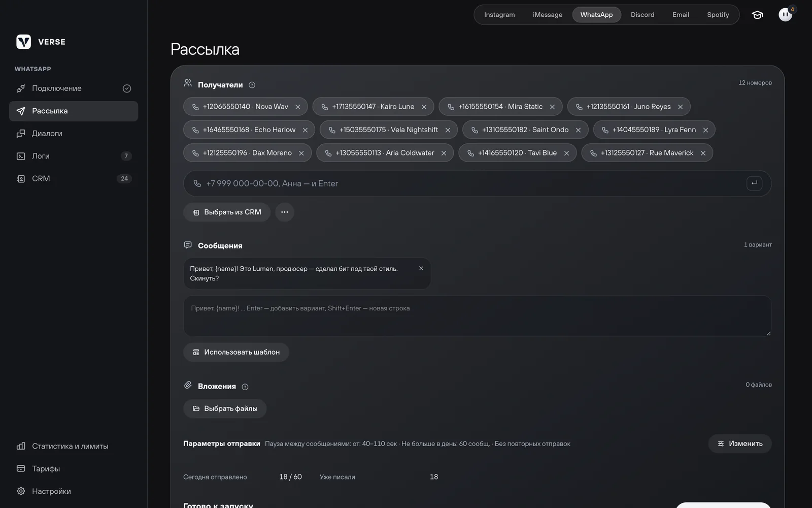The image size is (812, 508).
Task: Open Настройки in the sidebar
Action: pyautogui.click(x=74, y=491)
